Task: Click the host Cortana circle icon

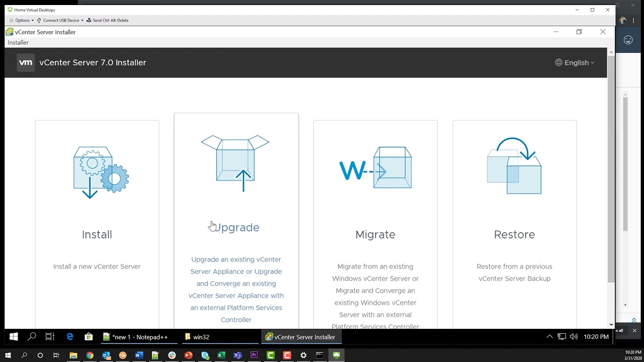Action: pos(40,355)
